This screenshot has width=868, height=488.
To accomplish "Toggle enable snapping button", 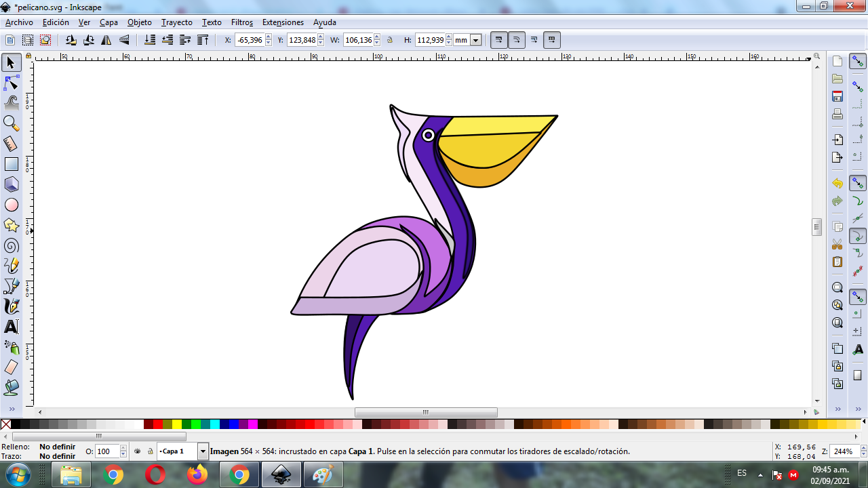I will tap(858, 62).
